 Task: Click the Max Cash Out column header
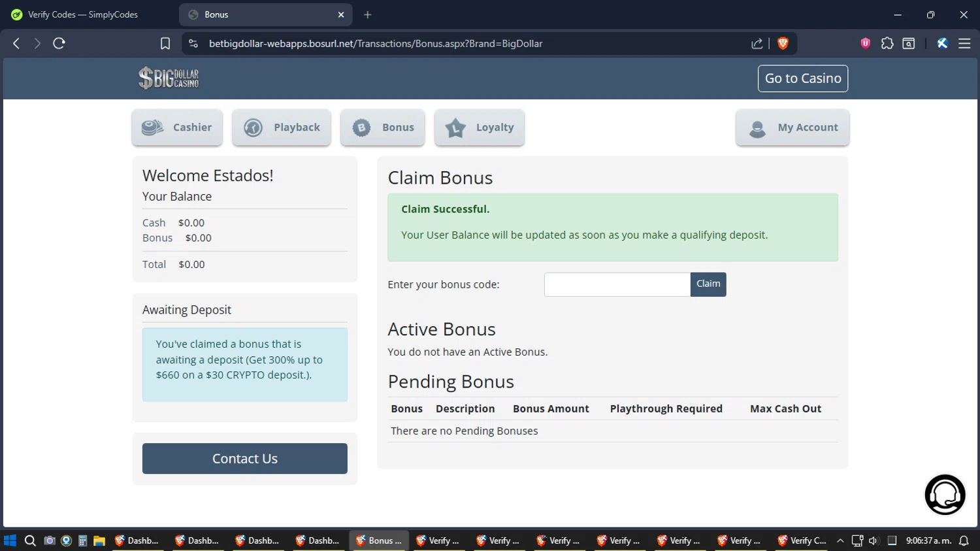[x=785, y=409]
